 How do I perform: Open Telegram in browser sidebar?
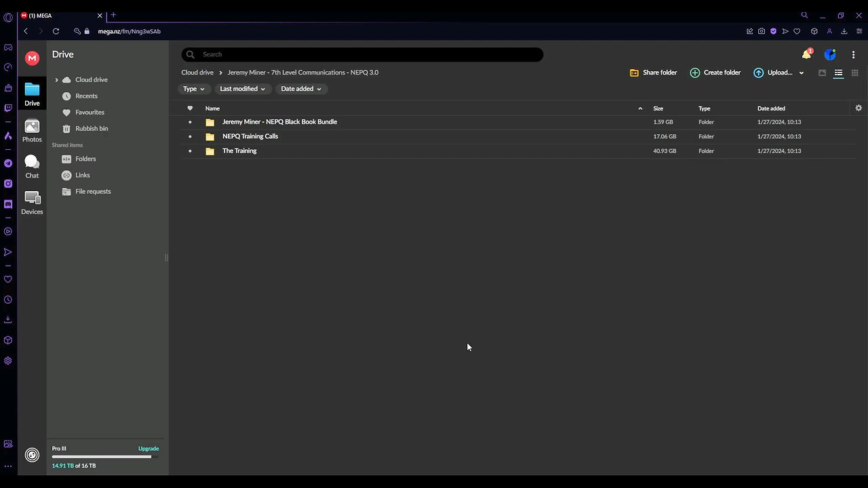click(8, 163)
